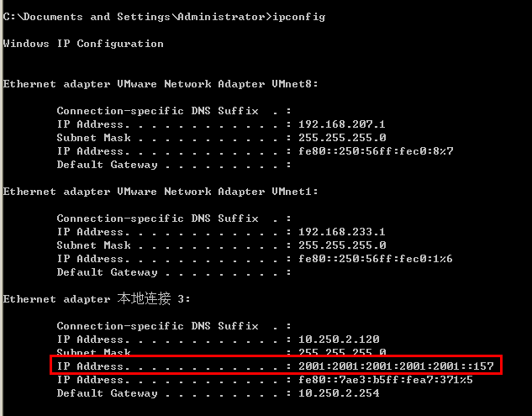Click the C:\Documents and Settings\Administrator prompt path
532x416 pixels.
(134, 17)
